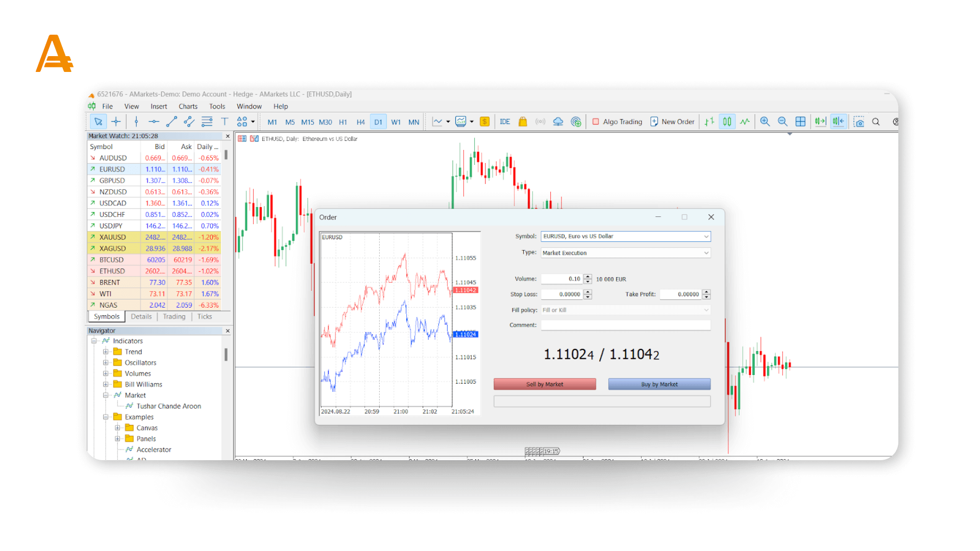Switch chart to H4 timeframe

pyautogui.click(x=360, y=122)
